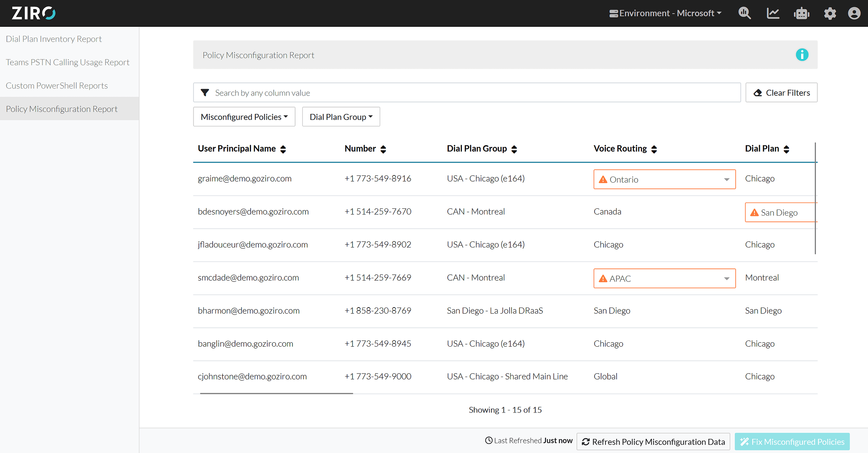Click the report info icon
Viewport: 868px width, 453px height.
point(802,55)
